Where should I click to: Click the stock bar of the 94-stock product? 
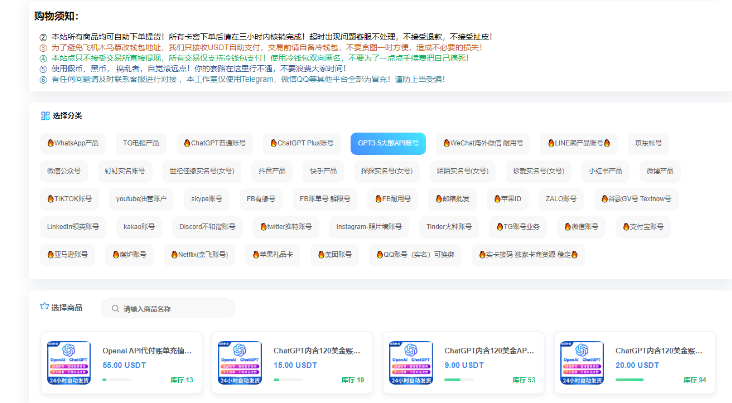(630, 380)
